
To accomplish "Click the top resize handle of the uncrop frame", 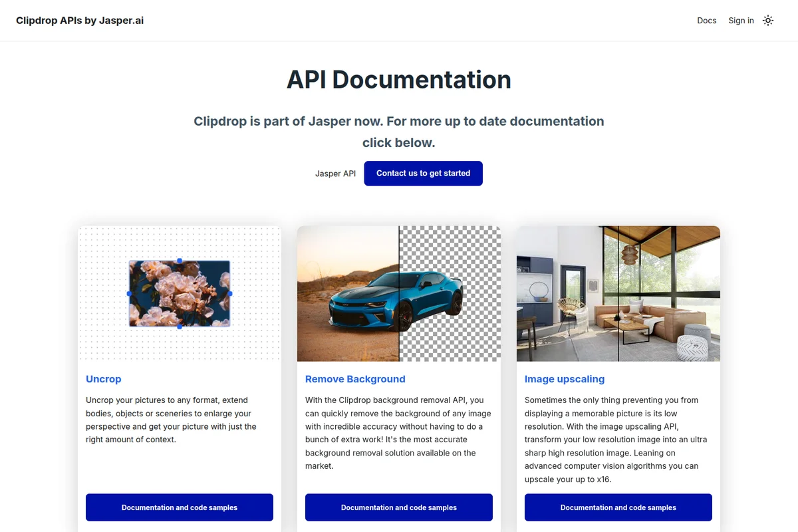I will [179, 261].
